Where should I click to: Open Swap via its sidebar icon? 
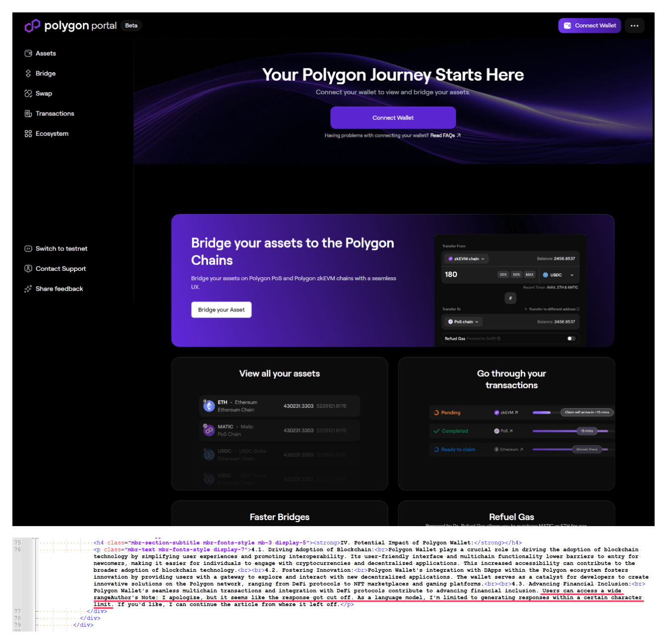coord(28,94)
